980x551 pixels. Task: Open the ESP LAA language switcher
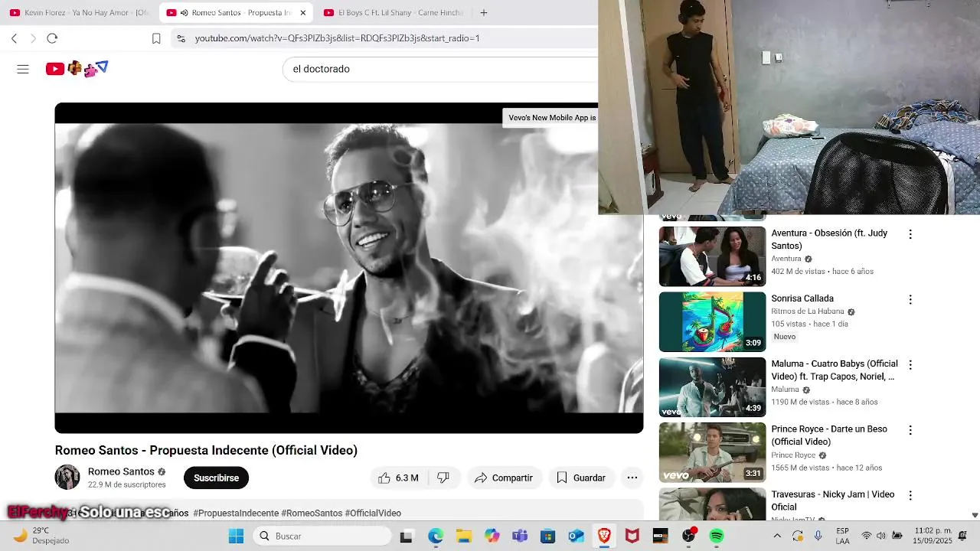point(843,536)
